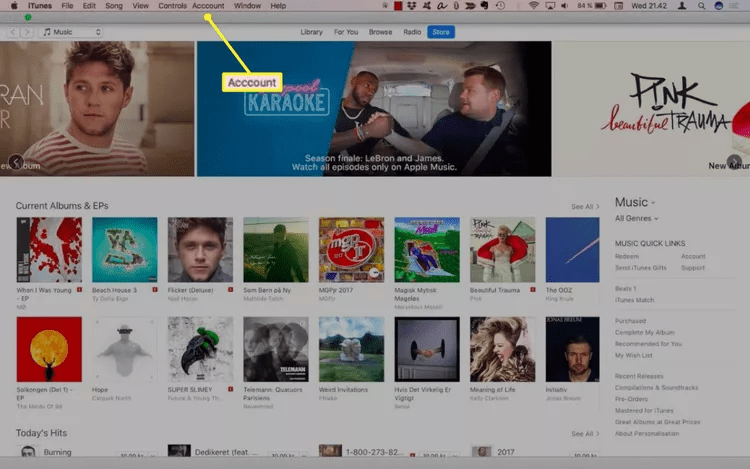Open the Redeem quick link
The width and height of the screenshot is (750, 469).
[x=627, y=256]
